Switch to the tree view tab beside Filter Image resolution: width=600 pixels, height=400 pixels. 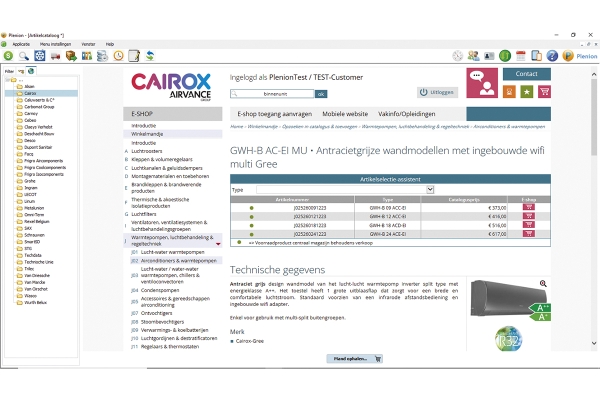(21, 71)
